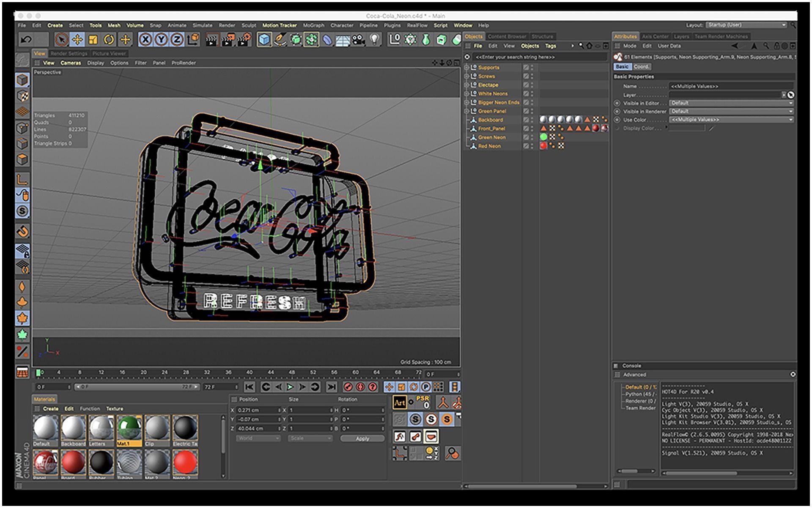Switch to Render Settings tab
The width and height of the screenshot is (812, 508).
tap(69, 54)
